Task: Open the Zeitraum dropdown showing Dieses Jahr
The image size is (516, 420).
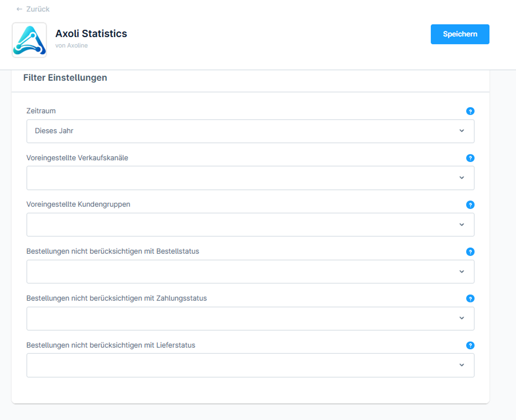Action: click(250, 131)
